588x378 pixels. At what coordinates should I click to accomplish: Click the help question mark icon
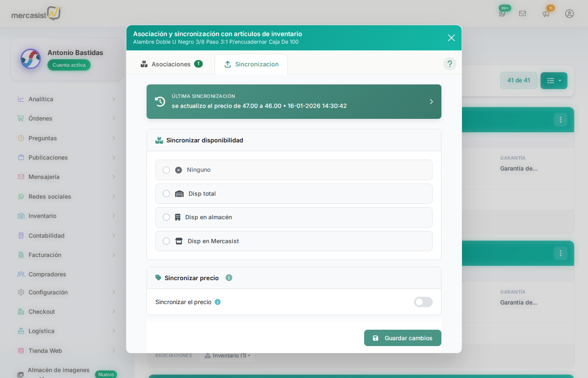[x=449, y=64]
